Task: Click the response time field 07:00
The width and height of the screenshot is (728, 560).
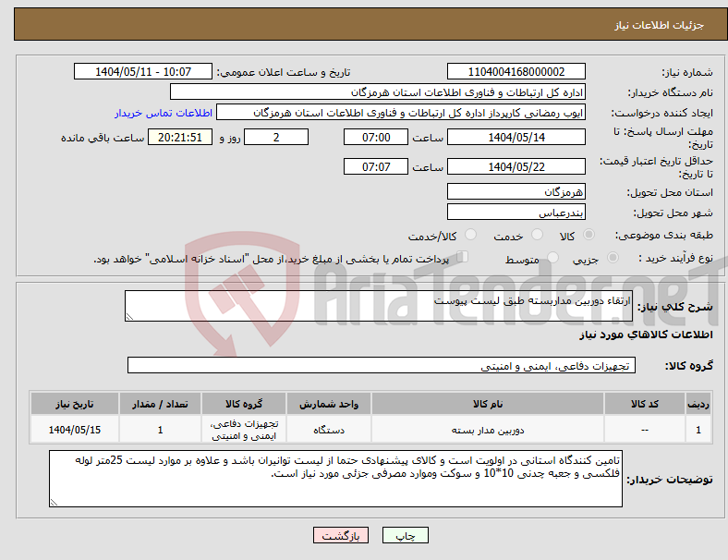Action: click(x=376, y=137)
